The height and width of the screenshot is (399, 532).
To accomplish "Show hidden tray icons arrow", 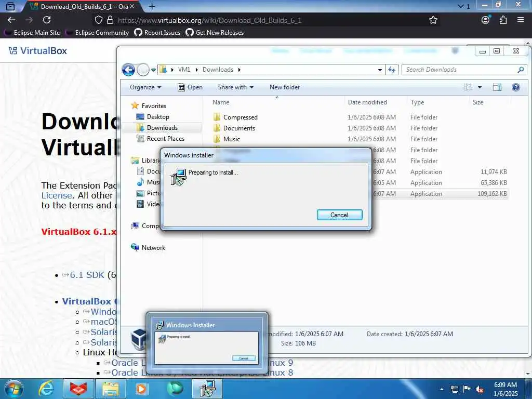I will [442, 389].
